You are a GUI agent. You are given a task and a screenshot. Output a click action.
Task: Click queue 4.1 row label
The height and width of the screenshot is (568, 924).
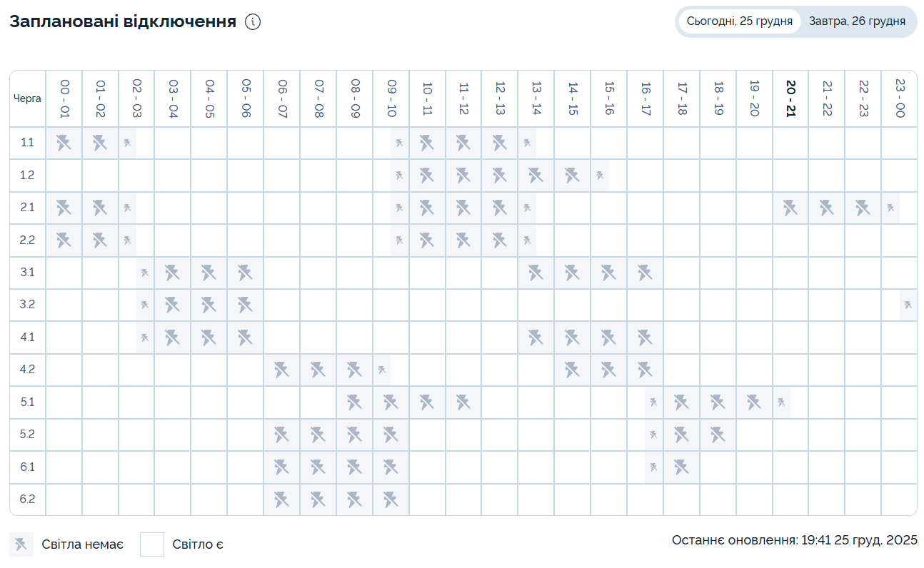click(x=28, y=338)
